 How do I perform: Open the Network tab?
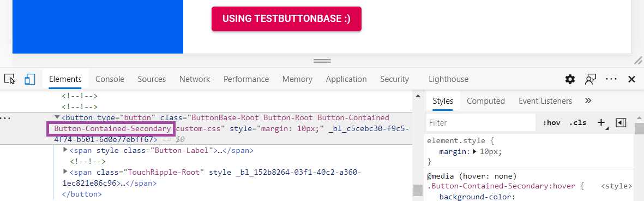point(195,79)
